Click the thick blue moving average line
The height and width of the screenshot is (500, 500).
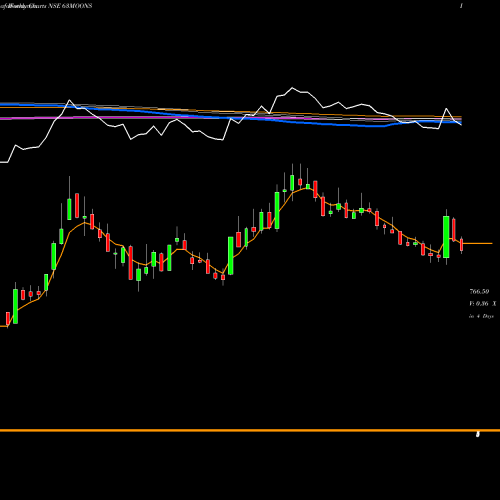coord(231,117)
